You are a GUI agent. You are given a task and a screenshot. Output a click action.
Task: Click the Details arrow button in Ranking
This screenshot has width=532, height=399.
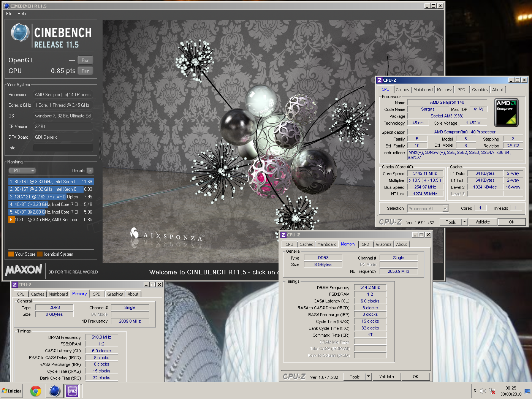coord(90,171)
